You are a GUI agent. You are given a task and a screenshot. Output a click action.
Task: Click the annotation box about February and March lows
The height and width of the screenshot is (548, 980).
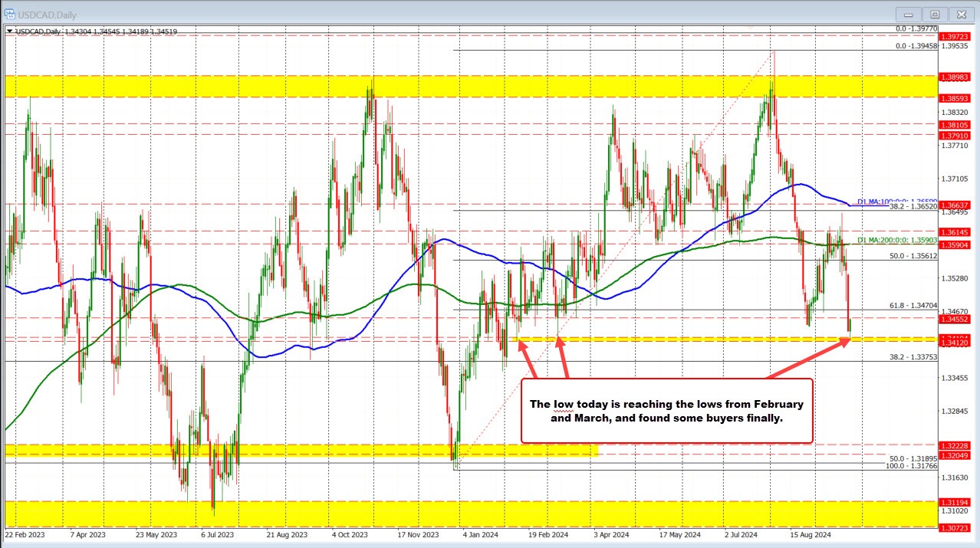666,412
